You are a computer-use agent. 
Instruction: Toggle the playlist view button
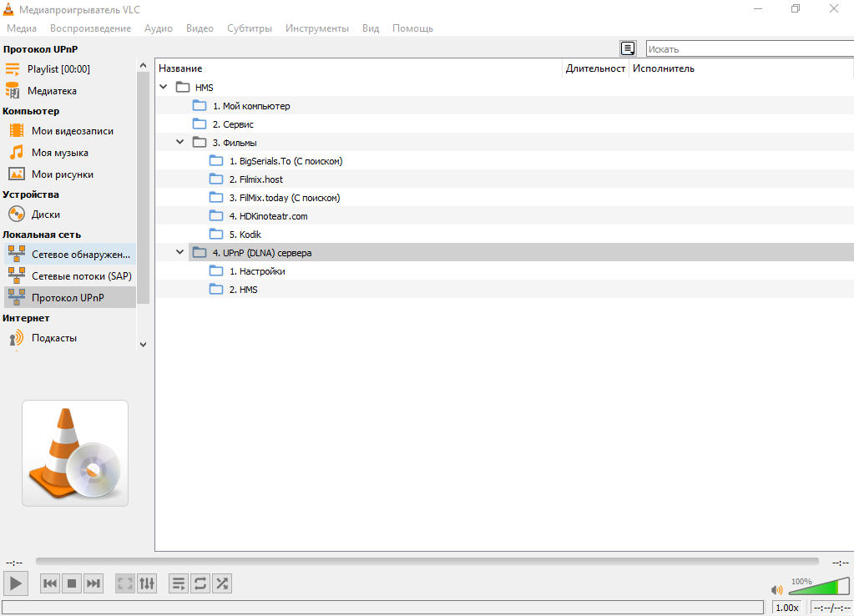coord(179,584)
